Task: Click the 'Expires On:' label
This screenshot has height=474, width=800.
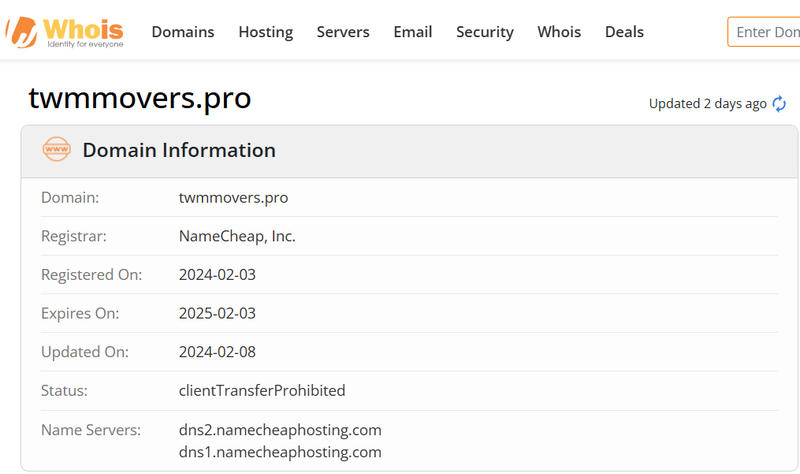Action: click(80, 313)
